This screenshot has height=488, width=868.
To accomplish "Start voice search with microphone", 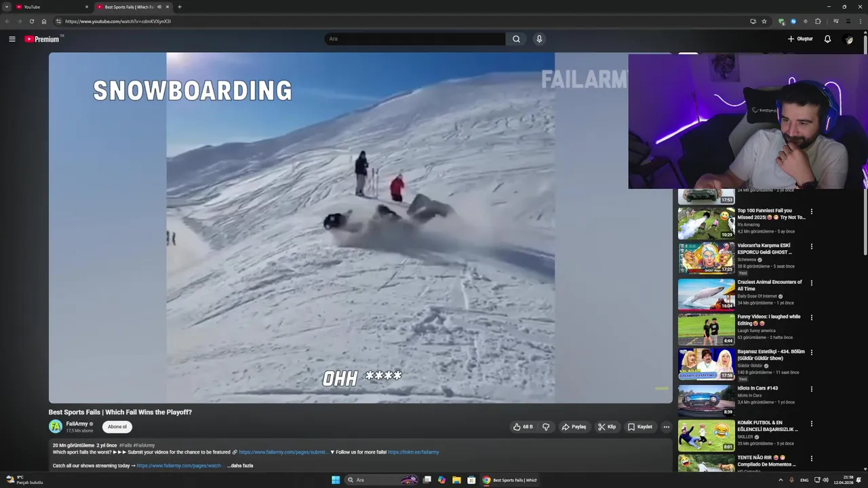I will point(539,39).
